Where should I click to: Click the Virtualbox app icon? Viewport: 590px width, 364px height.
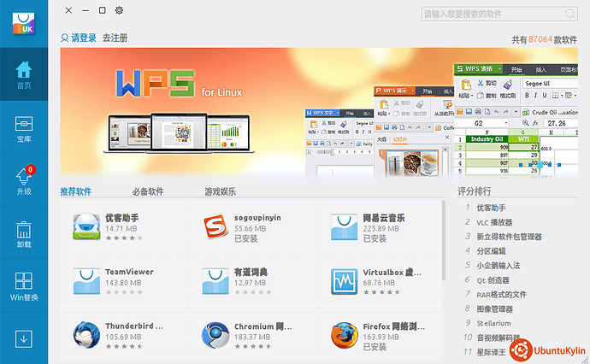345,281
